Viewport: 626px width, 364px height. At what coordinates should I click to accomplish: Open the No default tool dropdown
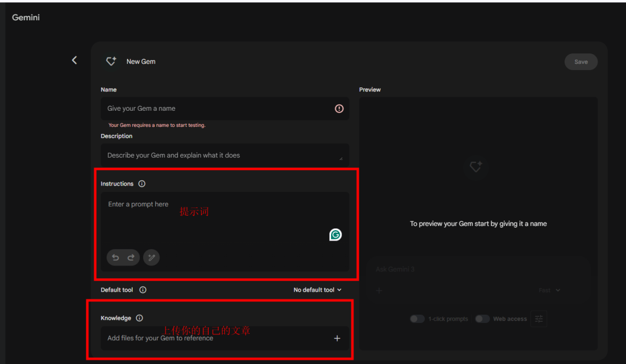[x=318, y=290]
